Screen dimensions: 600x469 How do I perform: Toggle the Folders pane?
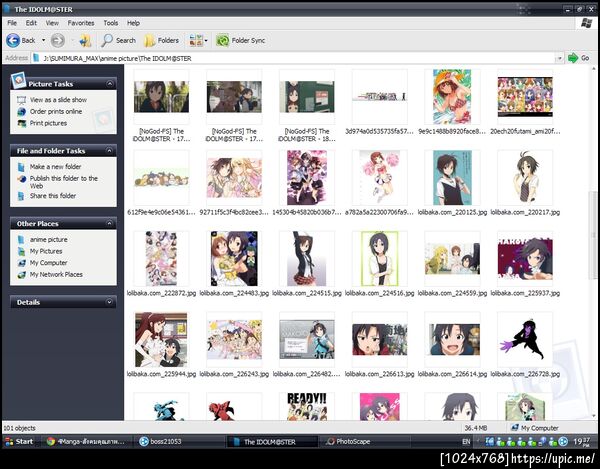coord(161,40)
